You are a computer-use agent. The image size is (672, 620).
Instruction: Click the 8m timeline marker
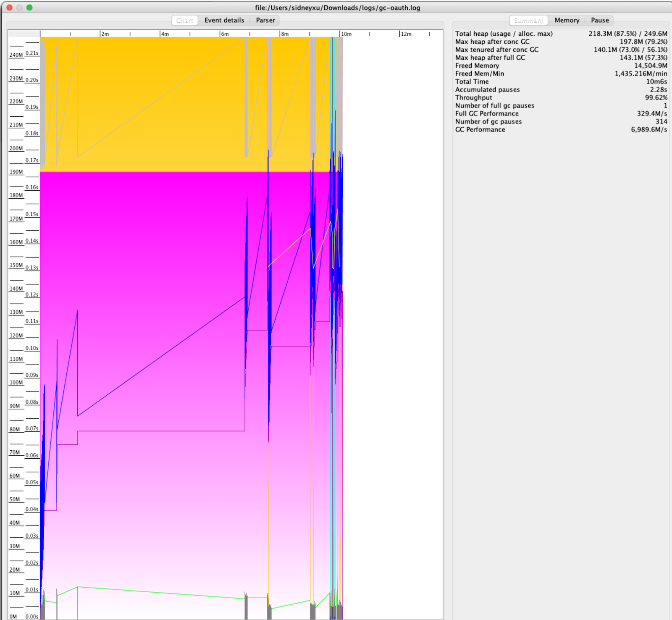[x=285, y=34]
